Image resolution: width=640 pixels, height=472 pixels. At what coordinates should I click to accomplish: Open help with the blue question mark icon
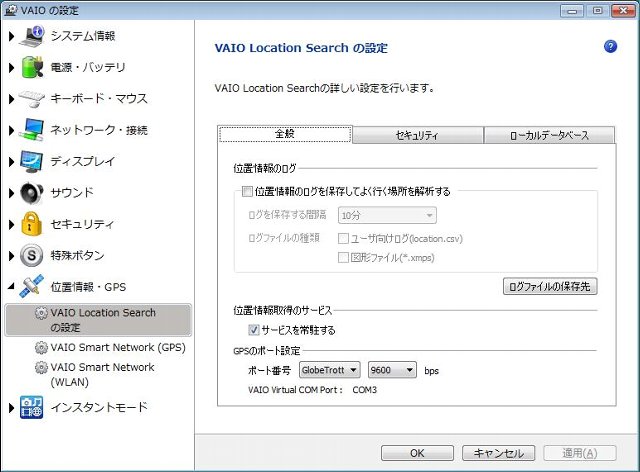pos(610,47)
